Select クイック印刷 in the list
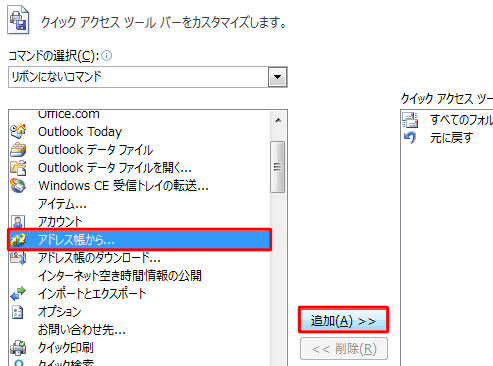This screenshot has width=493, height=366. click(x=139, y=348)
